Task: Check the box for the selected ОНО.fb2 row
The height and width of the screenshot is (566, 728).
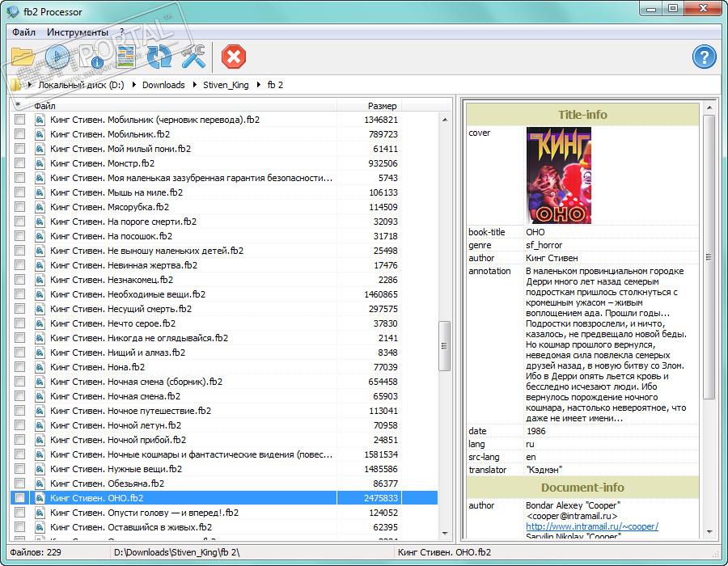Action: click(x=19, y=498)
